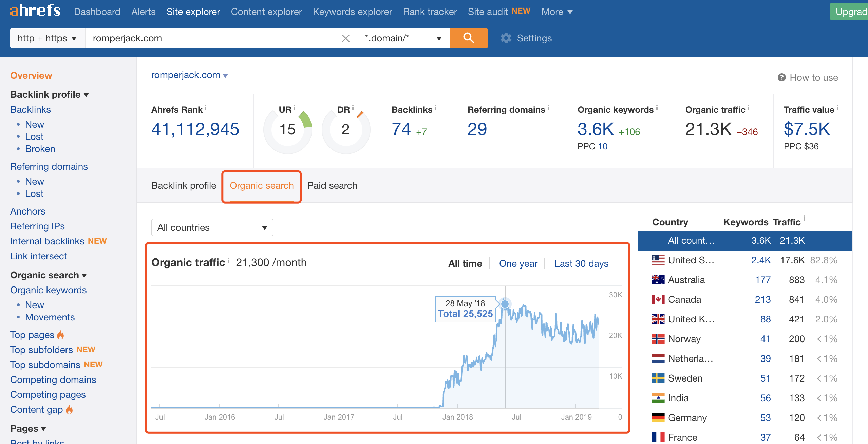Open Keywords explorer in top navigation
This screenshot has width=868, height=444.
352,12
